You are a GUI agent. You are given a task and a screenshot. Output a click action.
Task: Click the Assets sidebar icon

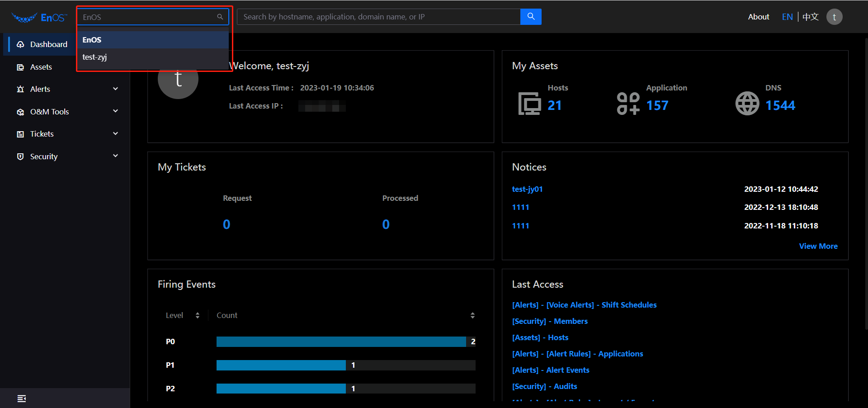20,67
